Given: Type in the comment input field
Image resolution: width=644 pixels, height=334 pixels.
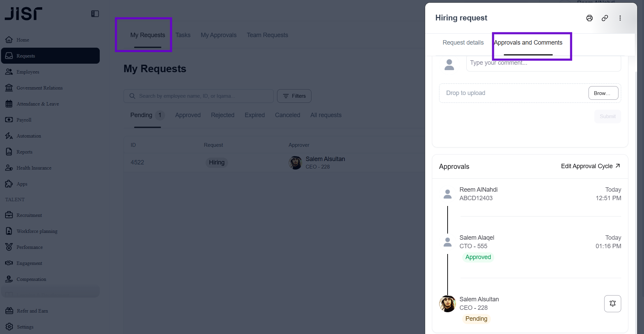Looking at the screenshot, I should tap(543, 63).
